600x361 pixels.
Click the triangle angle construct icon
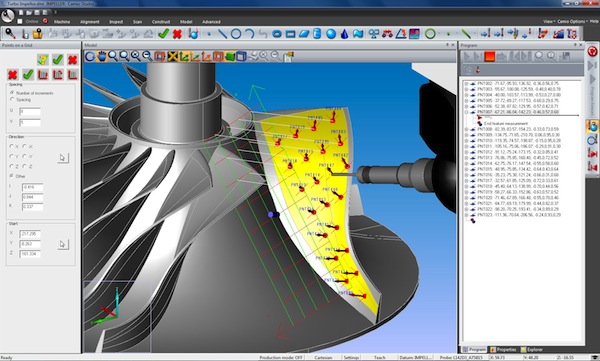click(x=401, y=34)
